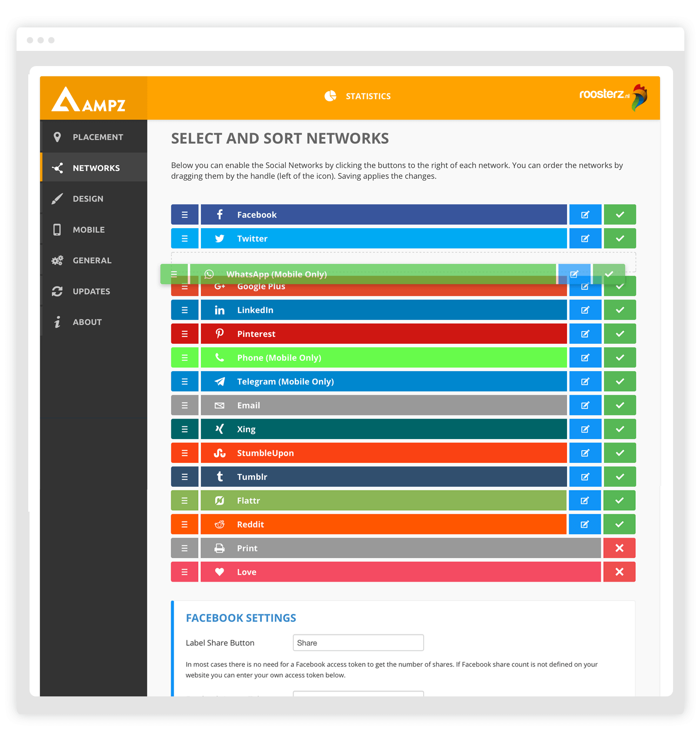The image size is (700, 739).
Task: Open edit settings for StumbleUpon
Action: tap(585, 453)
